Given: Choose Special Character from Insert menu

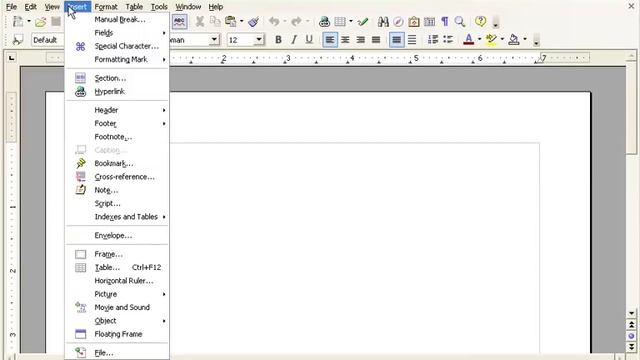Looking at the screenshot, I should tap(117, 46).
